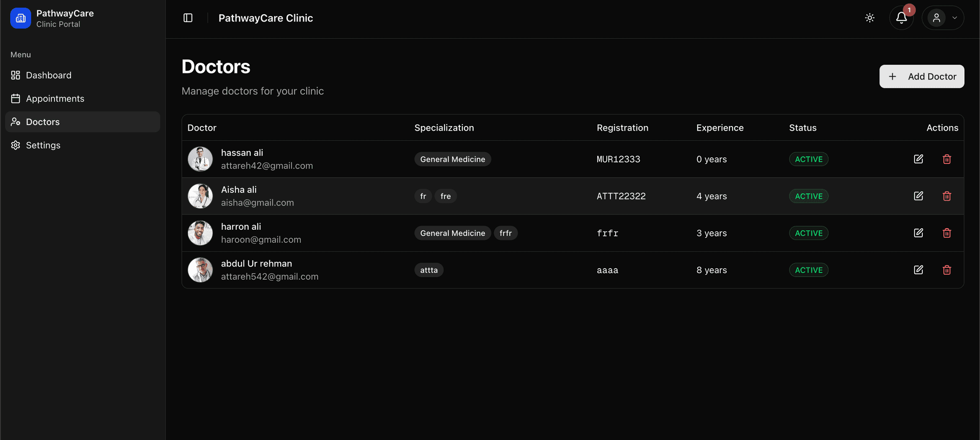The image size is (980, 440).
Task: Click the Add Doctor button
Action: pos(921,77)
